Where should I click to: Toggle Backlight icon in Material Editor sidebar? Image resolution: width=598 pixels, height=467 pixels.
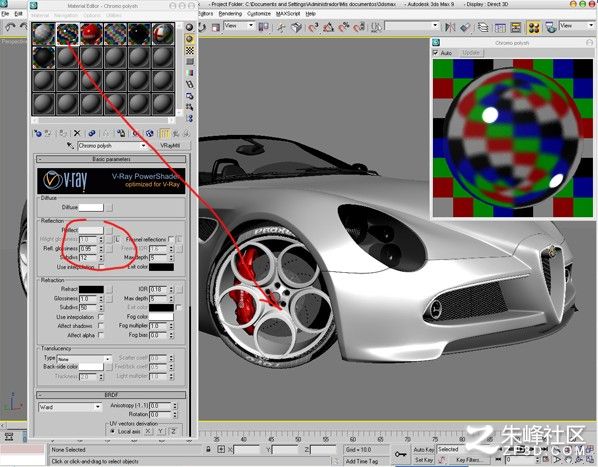point(190,39)
